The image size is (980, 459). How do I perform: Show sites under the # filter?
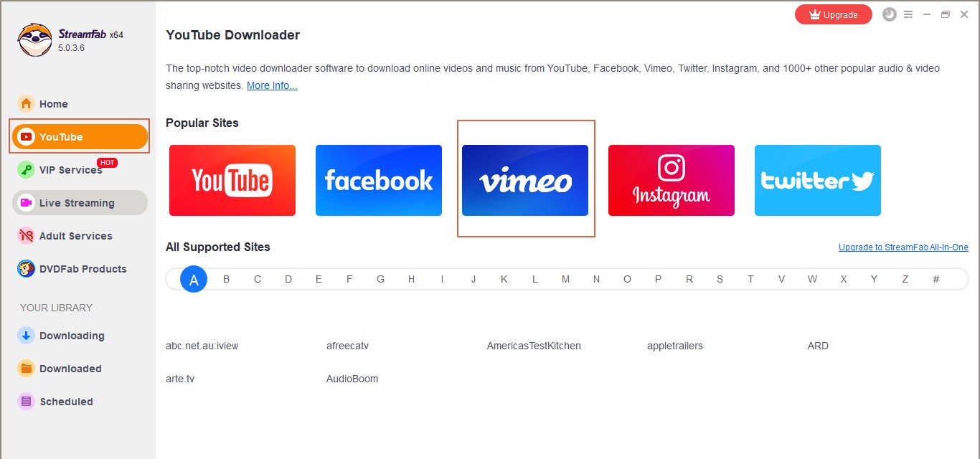point(936,279)
